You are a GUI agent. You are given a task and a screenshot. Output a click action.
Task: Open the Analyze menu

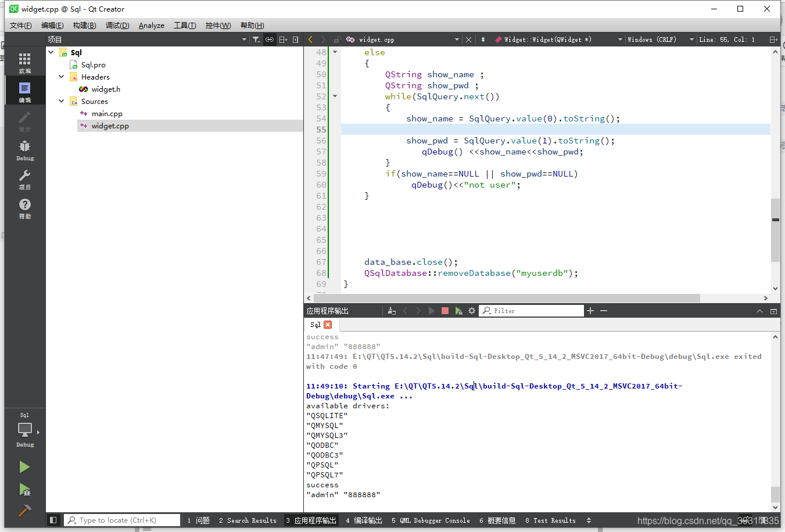152,26
